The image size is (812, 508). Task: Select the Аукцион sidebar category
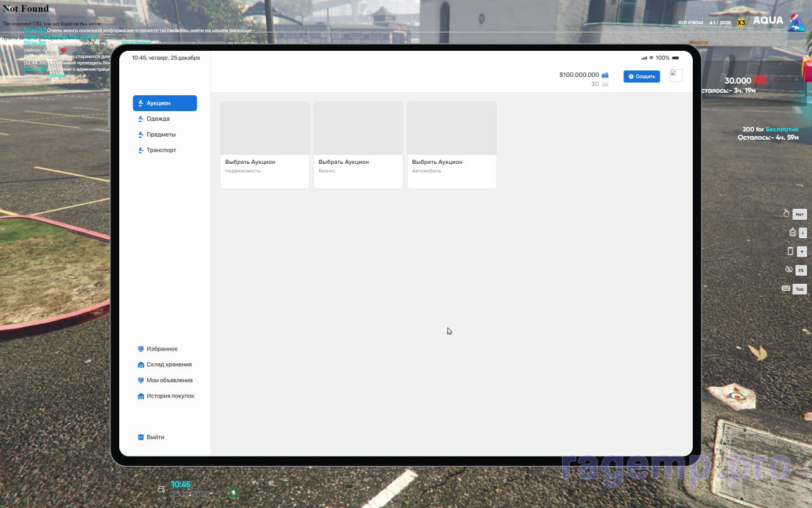[x=164, y=103]
